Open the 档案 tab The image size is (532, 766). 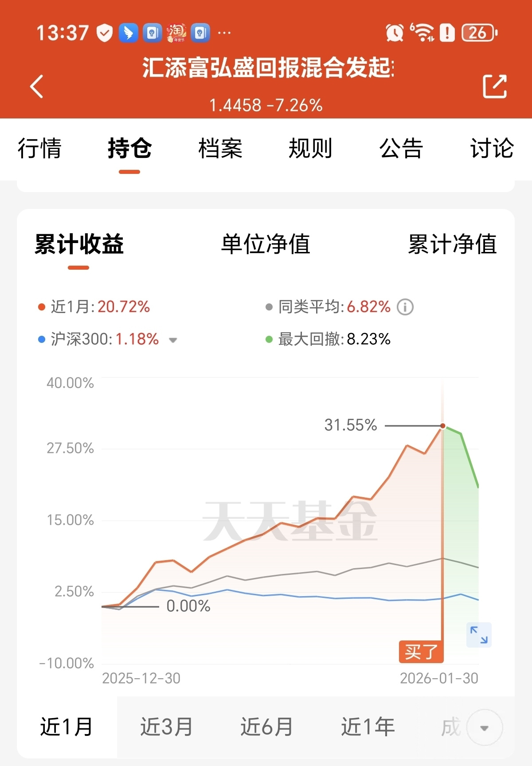pyautogui.click(x=220, y=148)
